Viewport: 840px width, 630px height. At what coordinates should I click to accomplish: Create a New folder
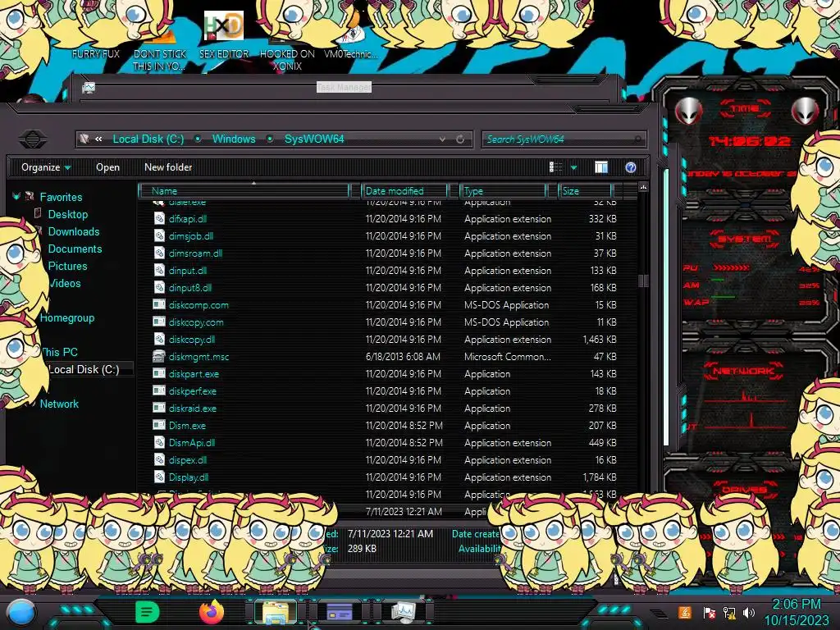coord(168,167)
